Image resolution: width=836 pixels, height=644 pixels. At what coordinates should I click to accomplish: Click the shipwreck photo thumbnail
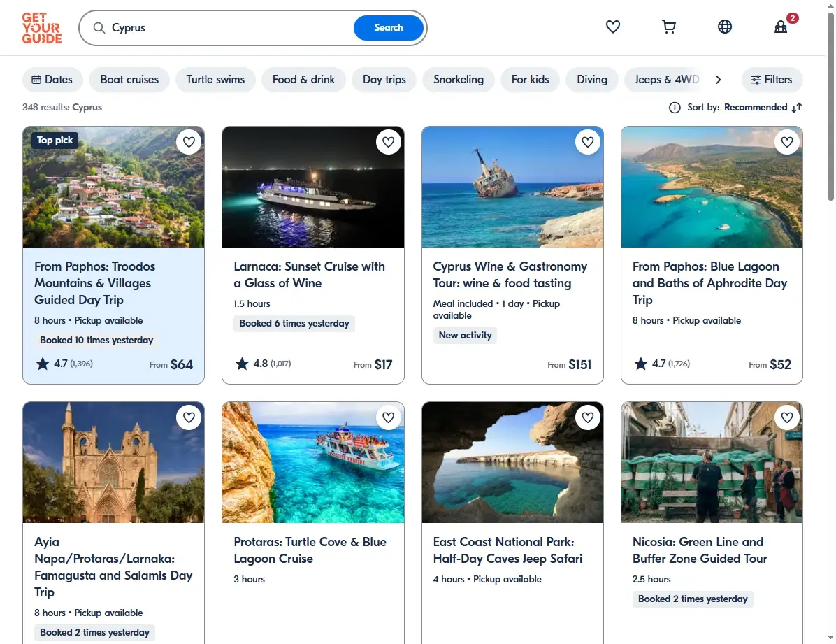pos(512,187)
